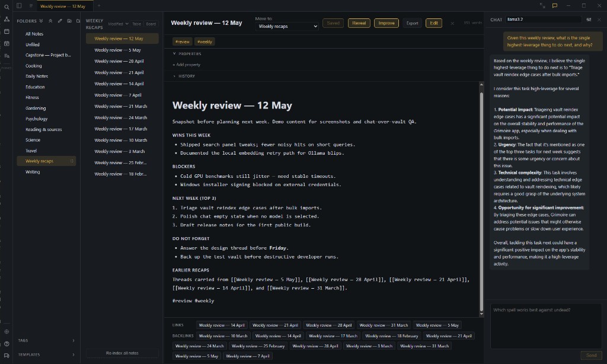Open Links chip Weekly review — 31 March
This screenshot has height=364, width=607.
(384, 325)
